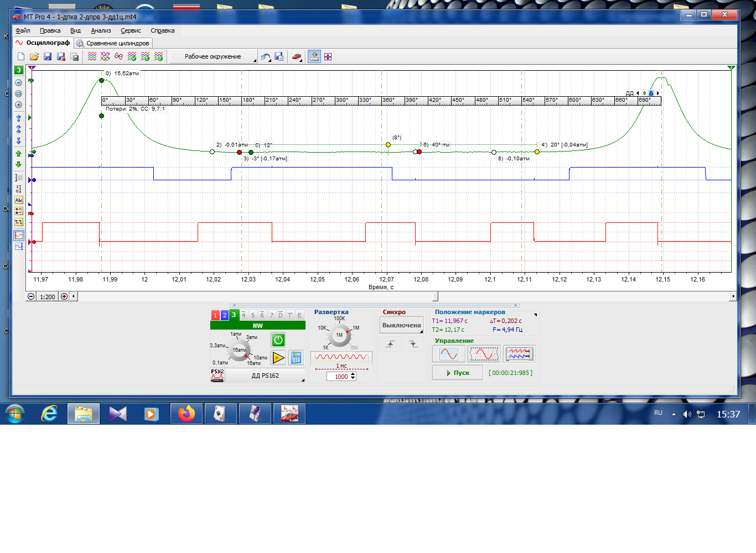Viewport: 756px width, 553px height.
Task: Click the undo arrow icon
Action: click(x=266, y=56)
